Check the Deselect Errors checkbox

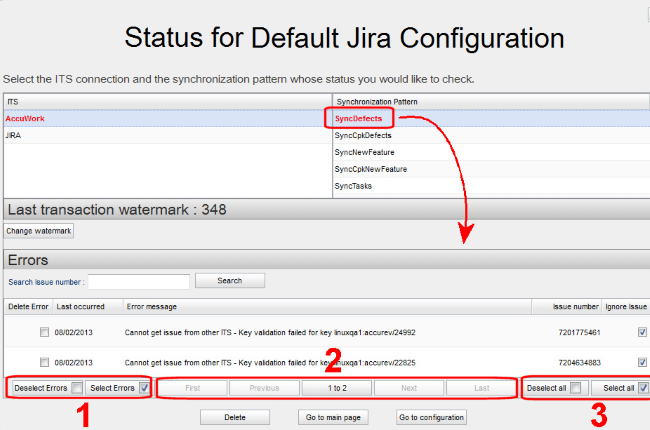(x=76, y=387)
